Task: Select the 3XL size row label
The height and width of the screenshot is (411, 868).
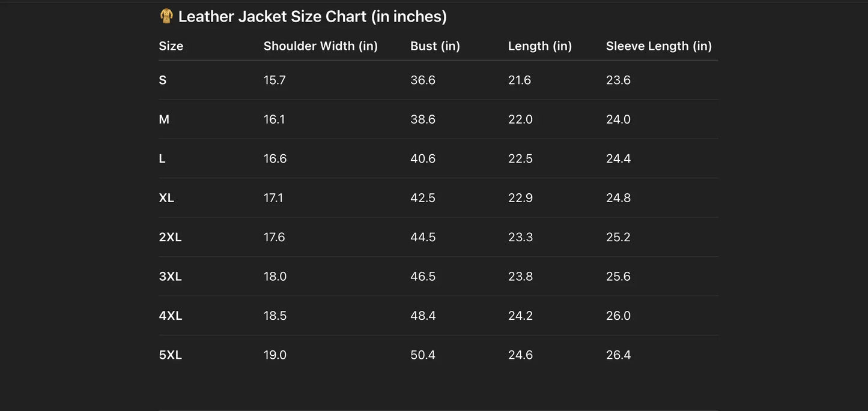Action: 170,277
